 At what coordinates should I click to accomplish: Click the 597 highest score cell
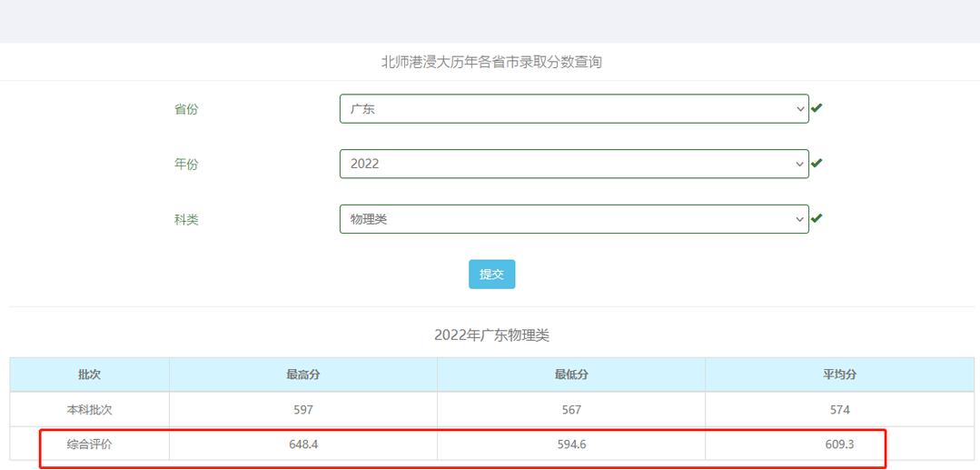[x=303, y=410]
